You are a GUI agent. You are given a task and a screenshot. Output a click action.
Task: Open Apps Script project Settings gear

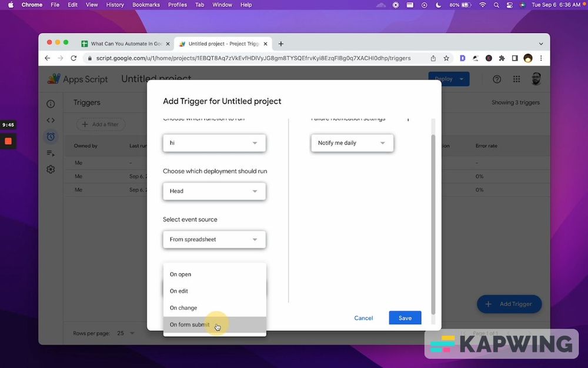tap(51, 169)
